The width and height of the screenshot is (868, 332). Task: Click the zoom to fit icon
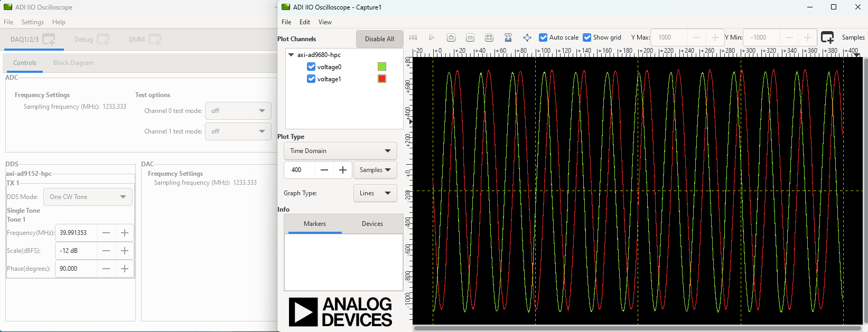[x=489, y=37]
